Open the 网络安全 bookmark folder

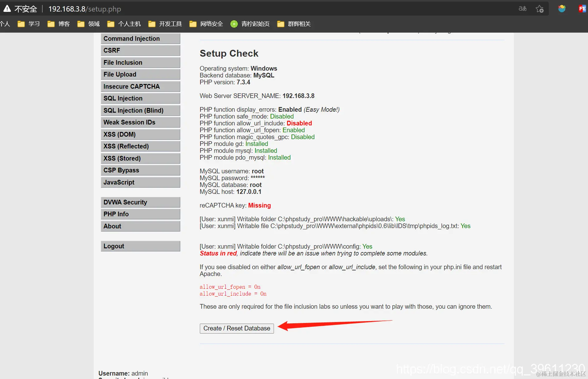tap(206, 24)
